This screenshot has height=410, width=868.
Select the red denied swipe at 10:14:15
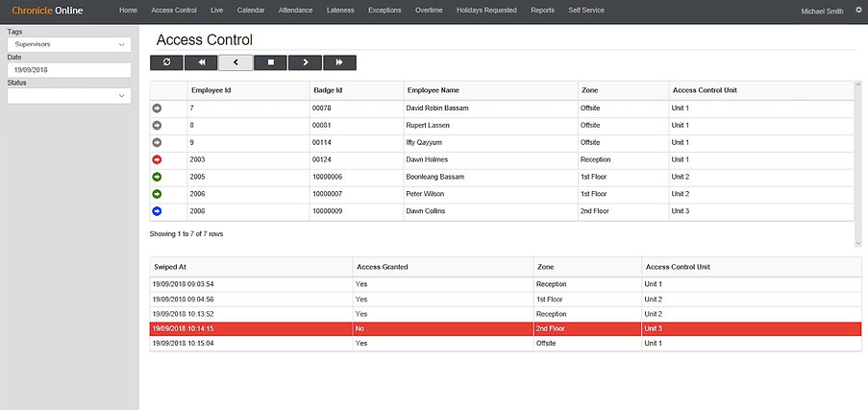(x=506, y=328)
